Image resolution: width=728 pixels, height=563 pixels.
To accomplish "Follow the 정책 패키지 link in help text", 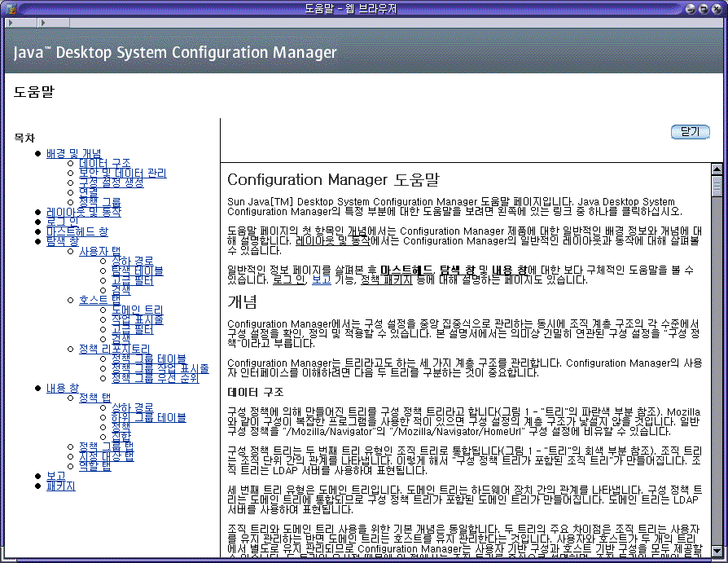I will (386, 279).
